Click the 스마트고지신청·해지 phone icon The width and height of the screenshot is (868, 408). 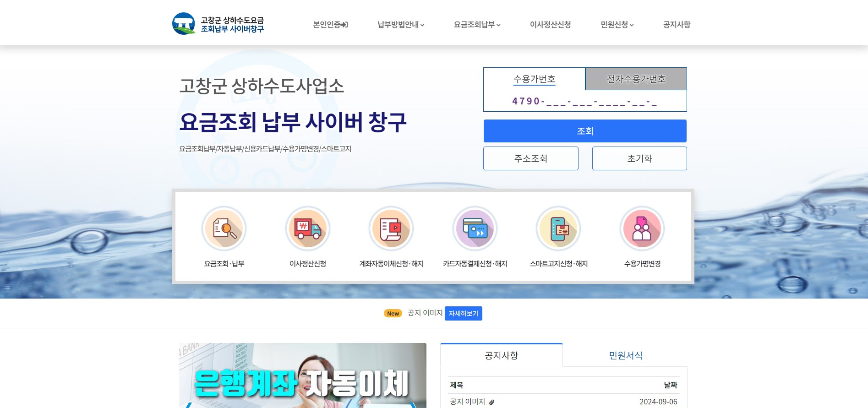click(558, 228)
